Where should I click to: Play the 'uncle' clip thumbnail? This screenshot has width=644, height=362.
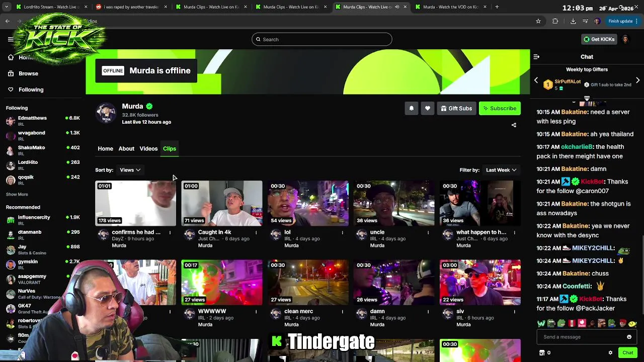pos(394,203)
